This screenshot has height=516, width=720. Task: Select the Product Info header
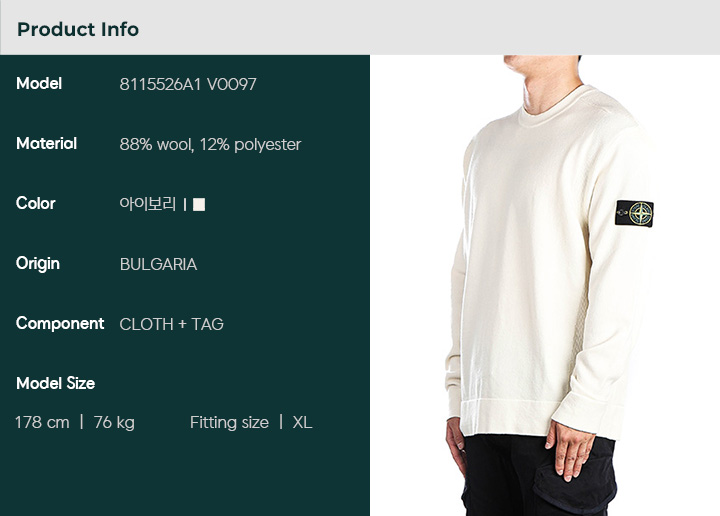click(78, 29)
